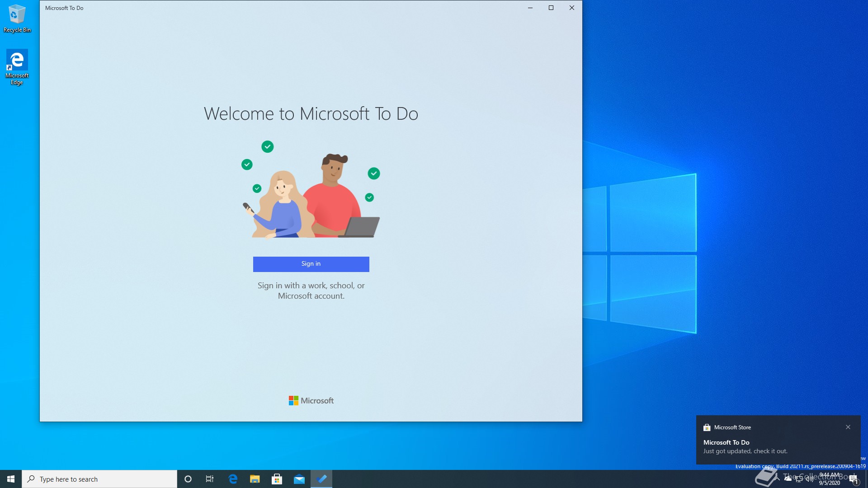Minimize the Microsoft To Do window
Viewport: 868px width, 488px height.
(x=530, y=8)
